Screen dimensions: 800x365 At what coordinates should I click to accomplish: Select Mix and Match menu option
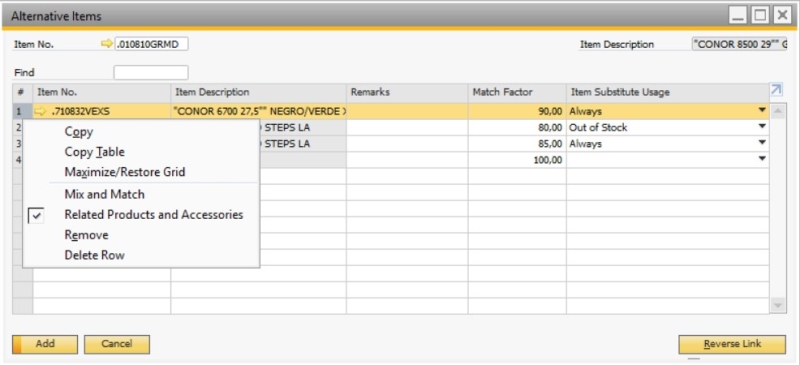point(104,194)
